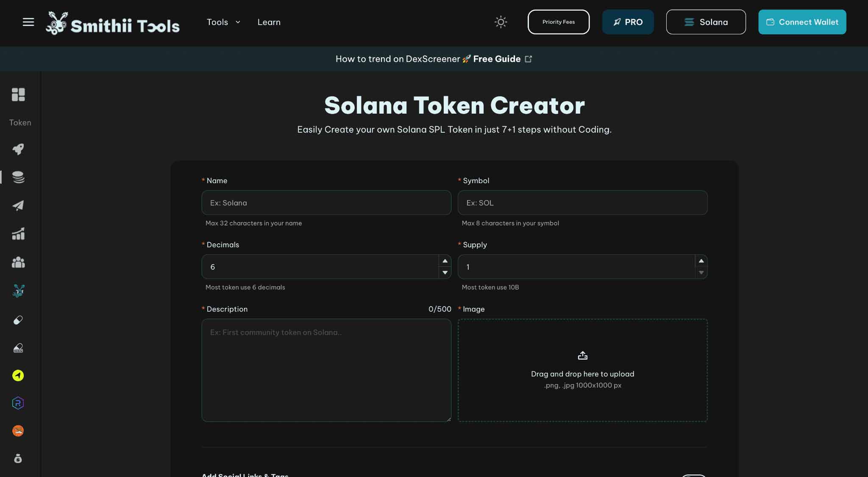868x477 pixels.
Task: Increase Supply with up arrow
Action: (701, 261)
